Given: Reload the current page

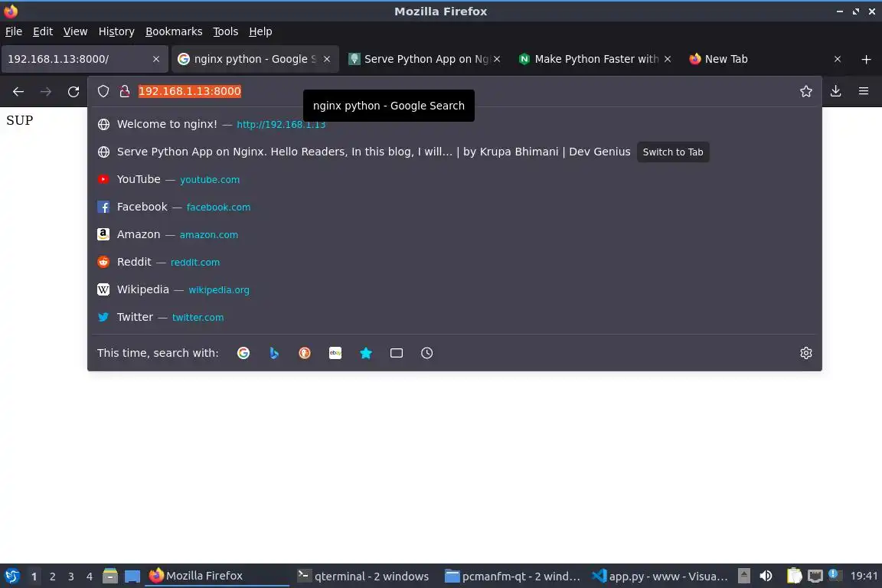Looking at the screenshot, I should (73, 92).
